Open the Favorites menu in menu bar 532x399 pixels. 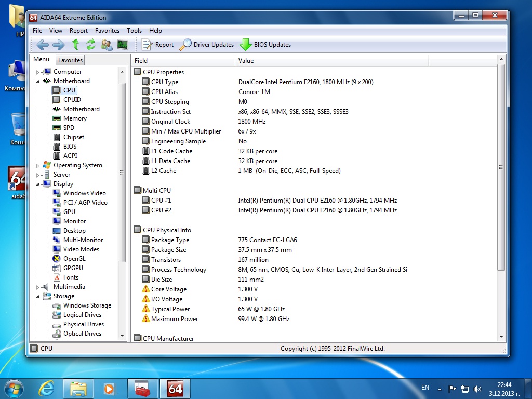[107, 31]
